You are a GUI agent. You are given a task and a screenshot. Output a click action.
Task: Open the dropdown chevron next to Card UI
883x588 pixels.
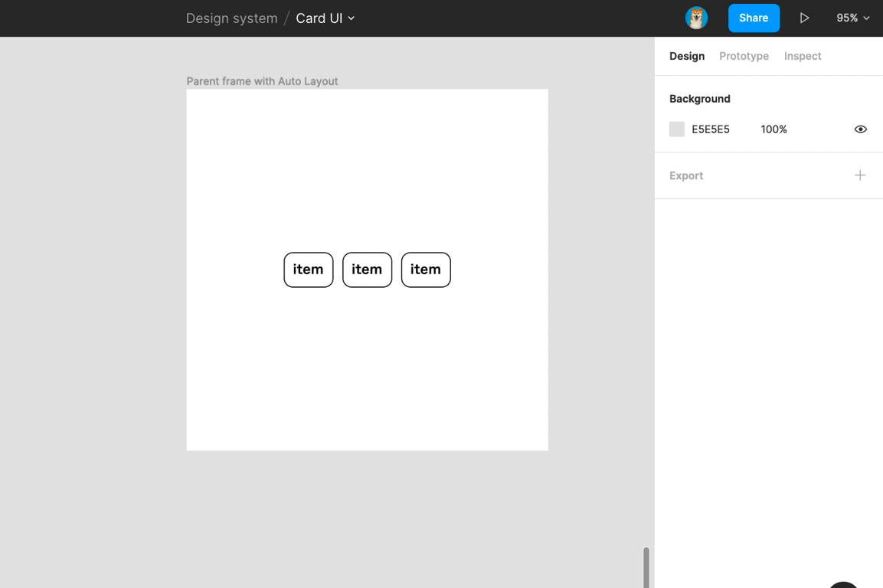tap(352, 18)
